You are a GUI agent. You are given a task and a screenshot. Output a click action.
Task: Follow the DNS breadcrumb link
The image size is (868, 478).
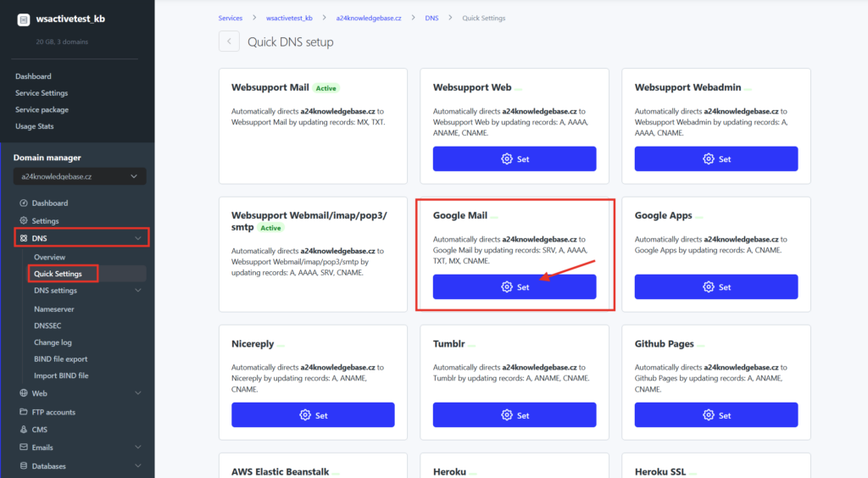click(431, 19)
